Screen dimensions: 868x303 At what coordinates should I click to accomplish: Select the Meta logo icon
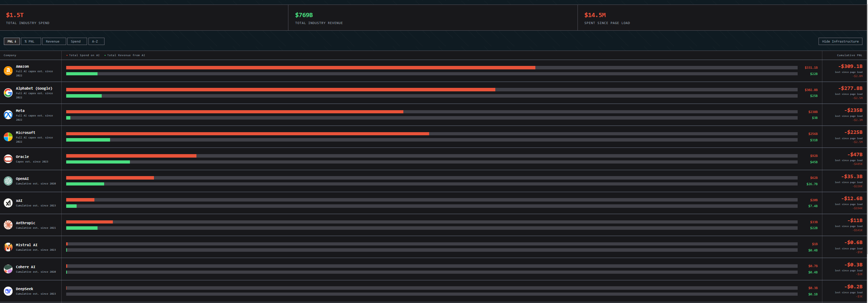coord(8,115)
